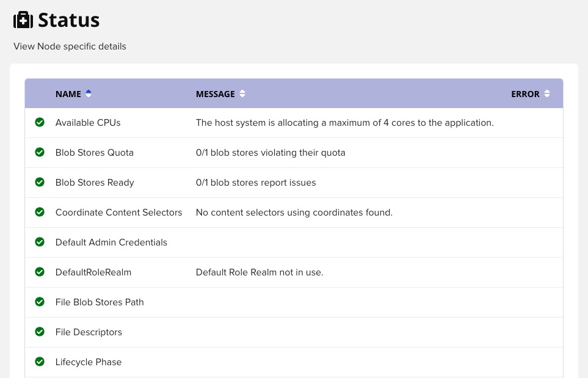Click the Lifecycle Phase check icon
The width and height of the screenshot is (588, 378).
pos(40,362)
